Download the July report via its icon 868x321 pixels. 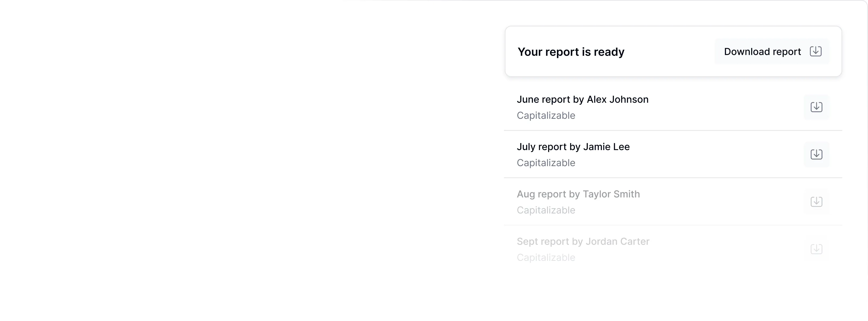tap(817, 154)
